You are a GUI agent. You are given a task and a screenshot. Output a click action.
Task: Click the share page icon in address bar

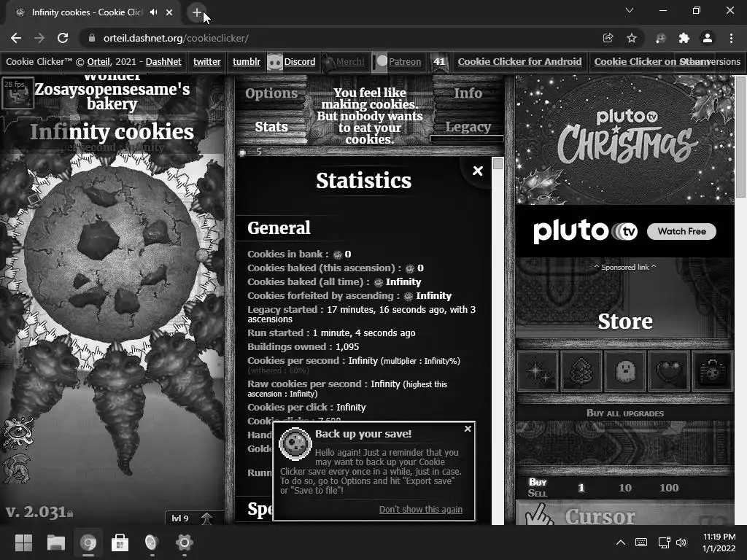[608, 38]
